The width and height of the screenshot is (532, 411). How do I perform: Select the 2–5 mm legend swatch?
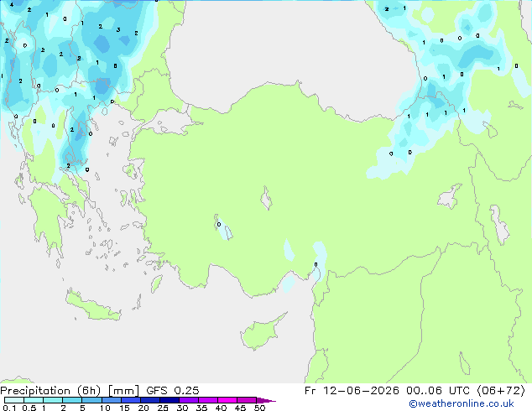(x=72, y=400)
